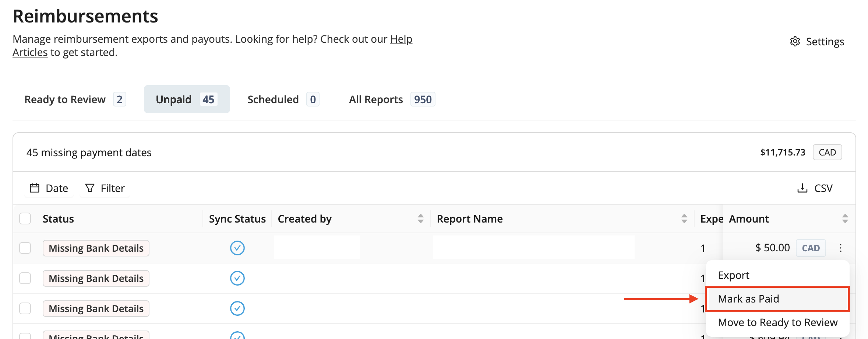Viewport: 868px width, 339px height.
Task: Sort the Amount column
Action: tap(845, 218)
